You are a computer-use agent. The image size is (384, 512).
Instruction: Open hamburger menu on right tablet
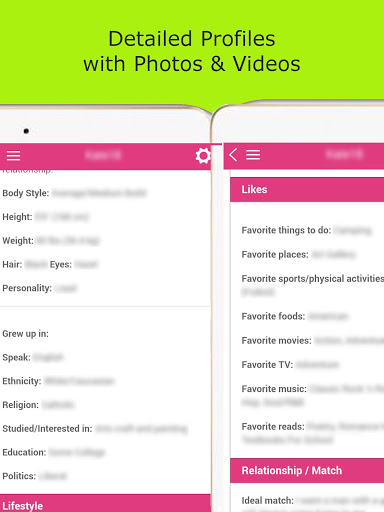[x=253, y=155]
